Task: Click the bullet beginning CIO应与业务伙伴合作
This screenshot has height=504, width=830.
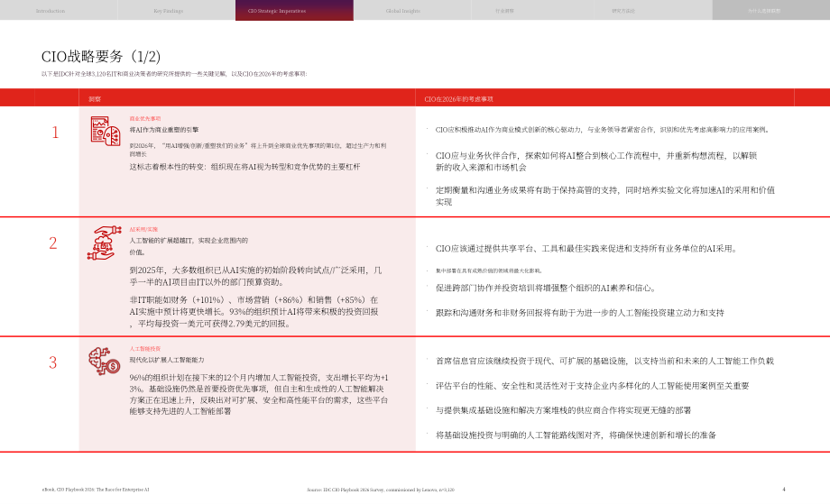Action: point(596,161)
